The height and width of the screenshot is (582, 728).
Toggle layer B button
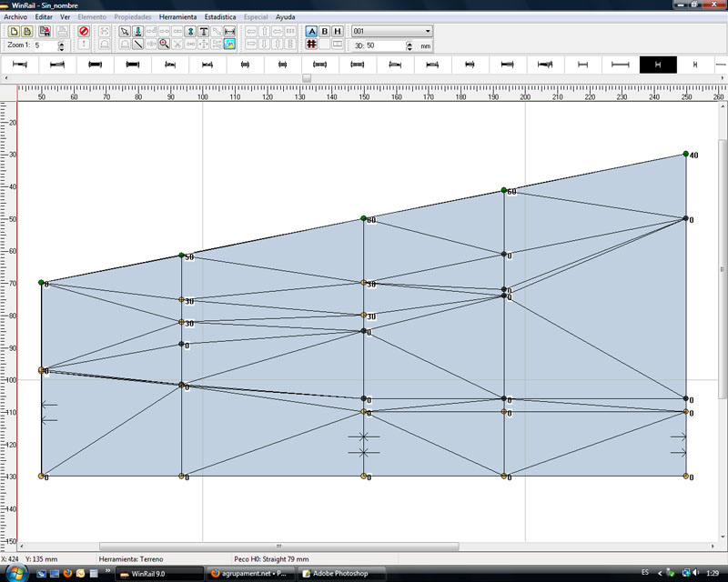[324, 31]
